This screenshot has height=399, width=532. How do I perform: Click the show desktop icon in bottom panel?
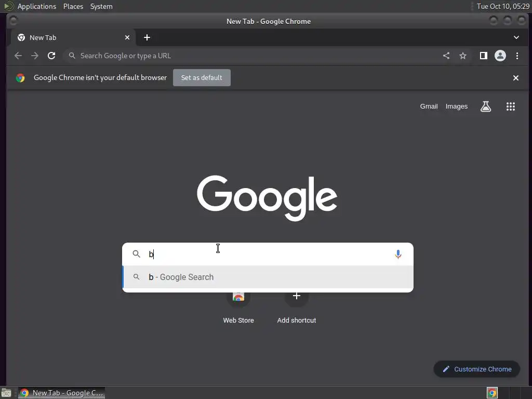click(6, 393)
